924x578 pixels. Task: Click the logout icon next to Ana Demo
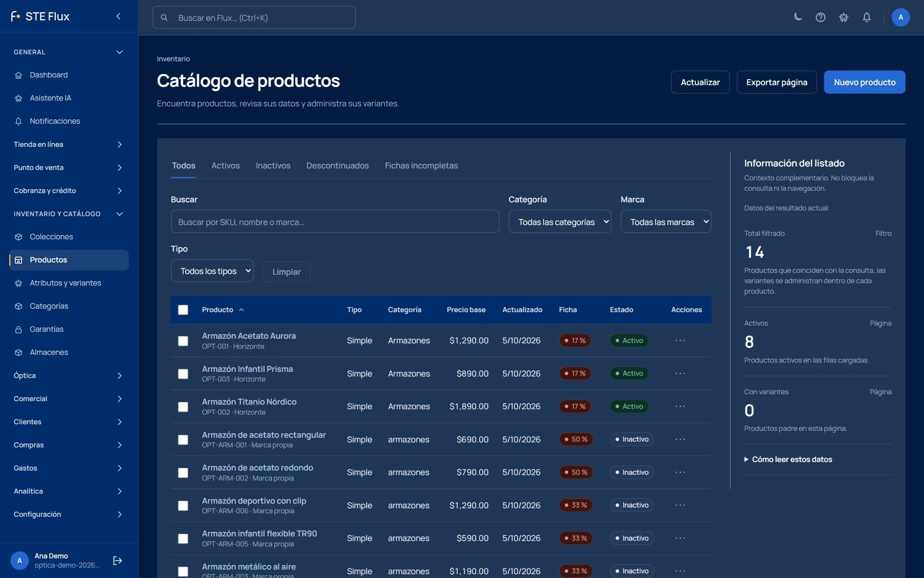pyautogui.click(x=117, y=561)
